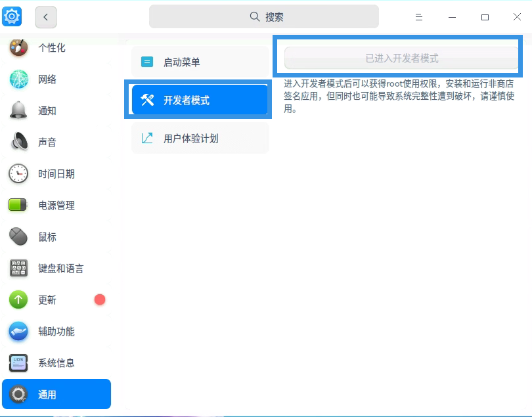Click the 搜索 search field
Screen dimensions: 532x417
[264, 17]
